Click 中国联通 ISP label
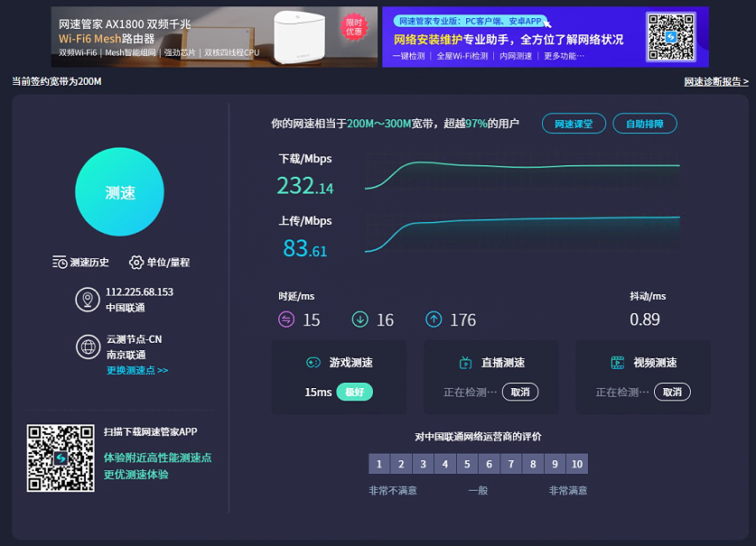The width and height of the screenshot is (756, 546). click(126, 308)
